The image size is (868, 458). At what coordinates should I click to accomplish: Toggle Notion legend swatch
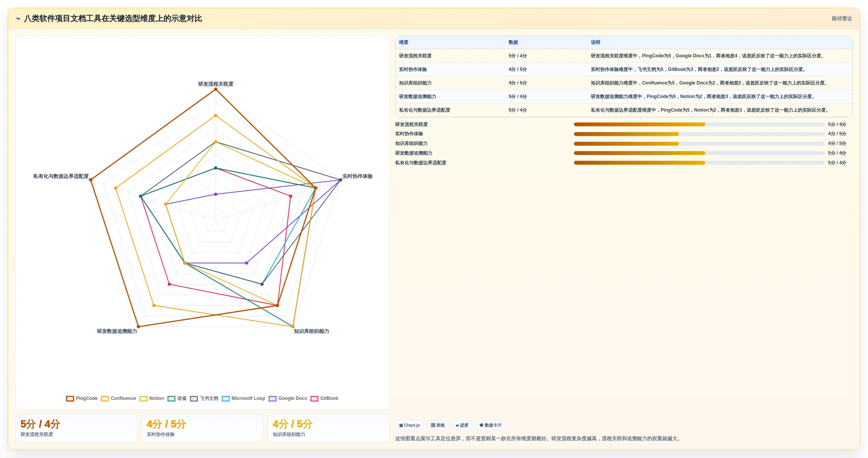143,398
